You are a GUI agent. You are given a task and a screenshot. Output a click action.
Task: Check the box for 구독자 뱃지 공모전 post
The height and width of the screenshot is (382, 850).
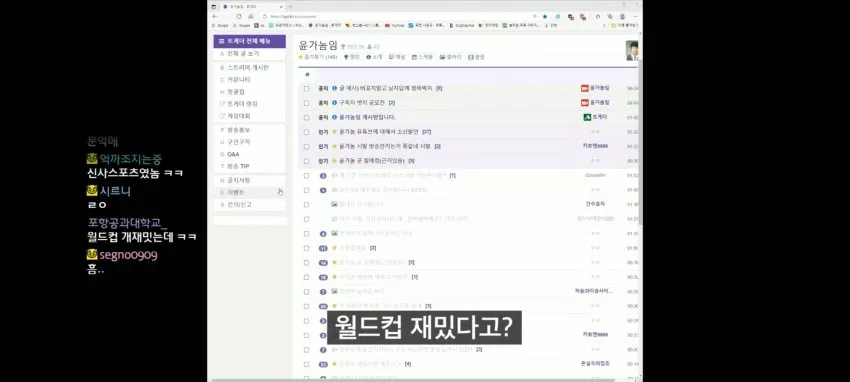(x=306, y=103)
